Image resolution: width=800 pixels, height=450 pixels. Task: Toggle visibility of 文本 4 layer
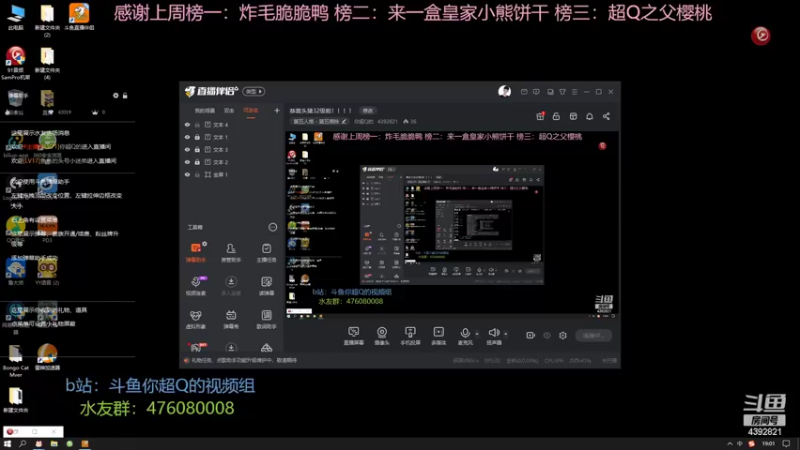point(187,124)
